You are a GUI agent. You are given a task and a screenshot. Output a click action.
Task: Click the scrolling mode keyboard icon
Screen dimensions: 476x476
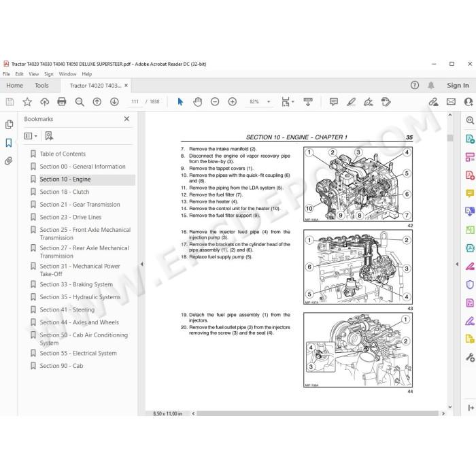pyautogui.click(x=308, y=102)
